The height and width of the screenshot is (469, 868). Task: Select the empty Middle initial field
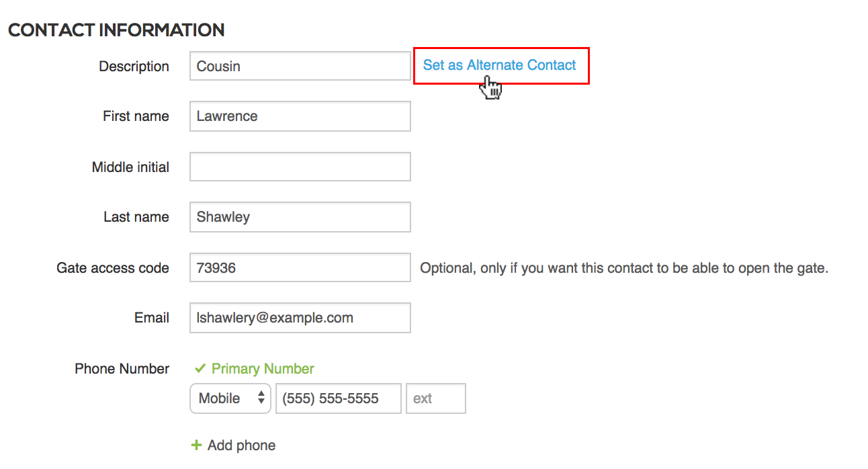(x=300, y=167)
